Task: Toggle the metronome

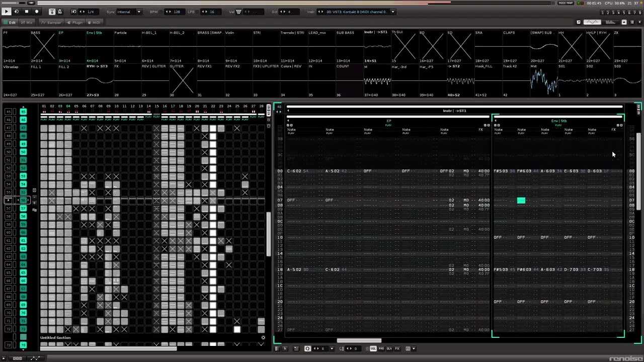Action: (x=59, y=12)
